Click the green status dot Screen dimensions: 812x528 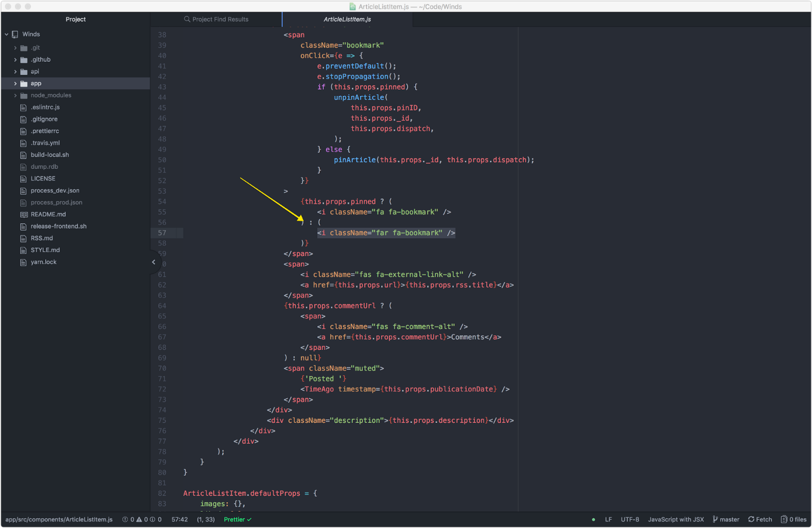(593, 519)
